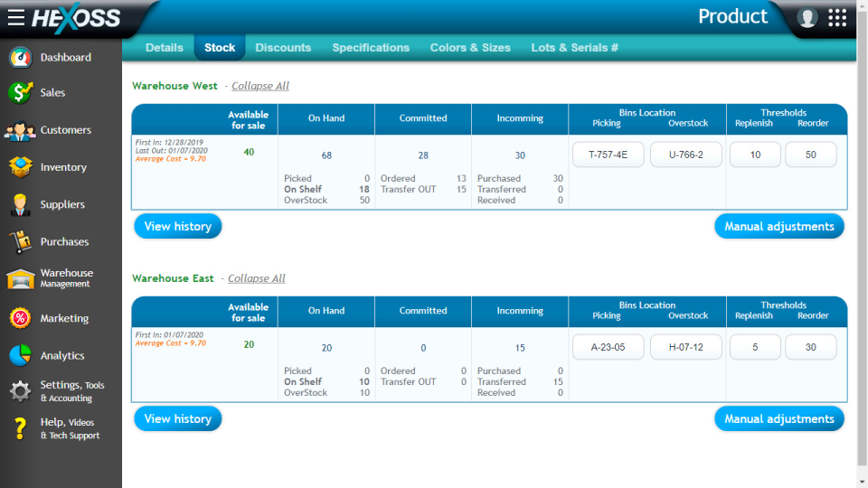Click Warehouse West heading

(175, 86)
